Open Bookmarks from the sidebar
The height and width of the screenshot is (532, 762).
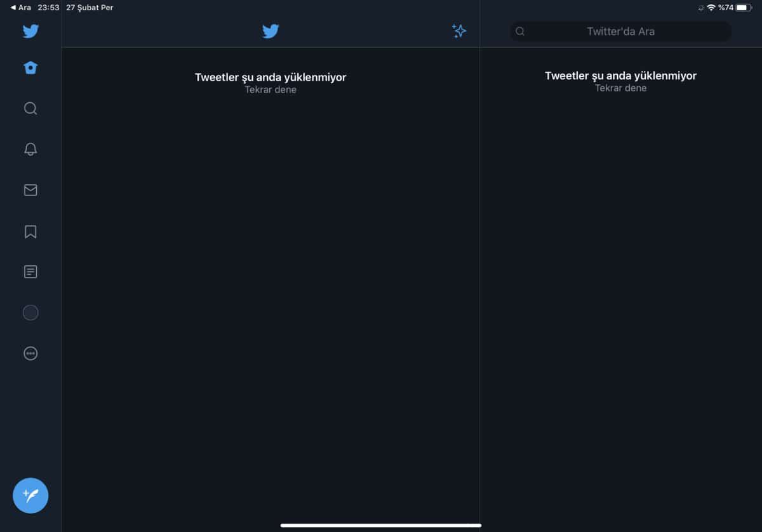(30, 232)
